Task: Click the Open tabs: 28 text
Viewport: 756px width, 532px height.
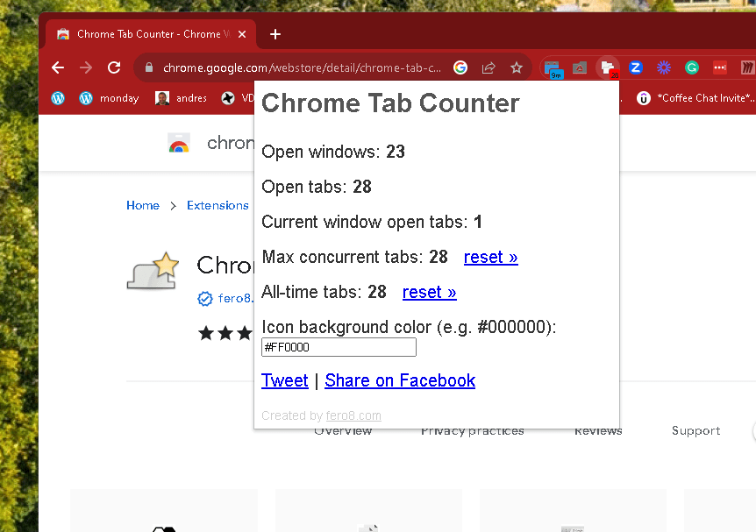Action: (317, 187)
